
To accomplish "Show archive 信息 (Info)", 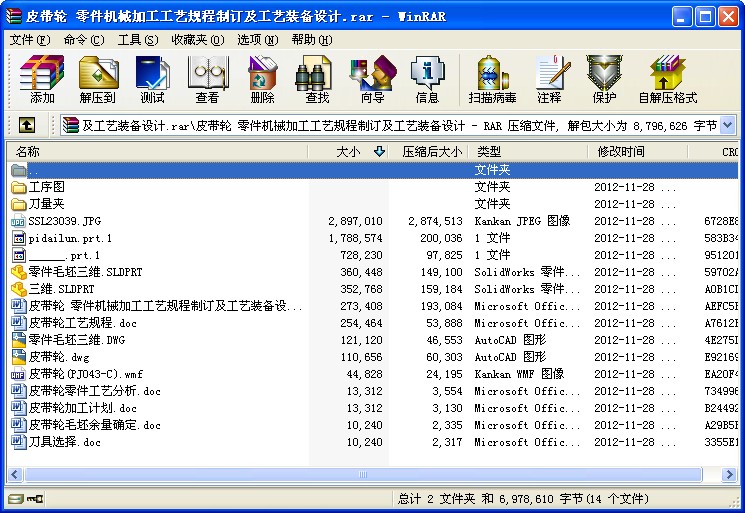I will point(427,79).
